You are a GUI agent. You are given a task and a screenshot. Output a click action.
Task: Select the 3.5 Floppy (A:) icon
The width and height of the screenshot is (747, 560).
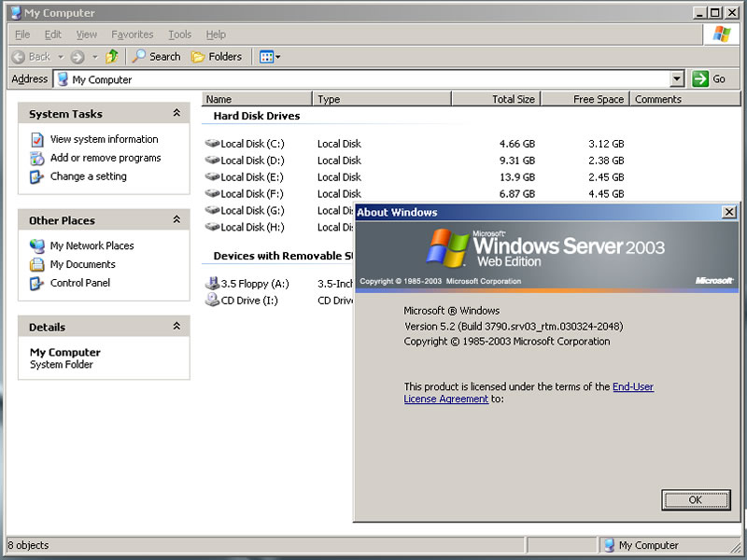(212, 283)
